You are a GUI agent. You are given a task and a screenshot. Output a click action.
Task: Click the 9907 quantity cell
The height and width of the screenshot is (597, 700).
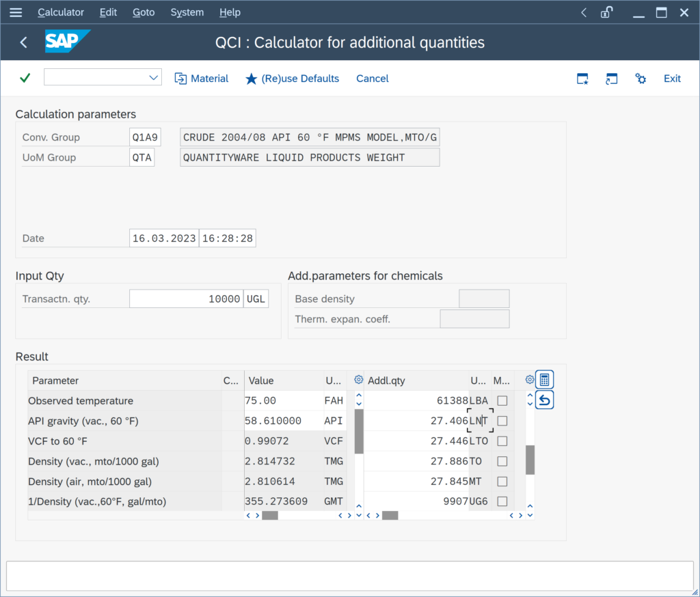click(x=416, y=501)
